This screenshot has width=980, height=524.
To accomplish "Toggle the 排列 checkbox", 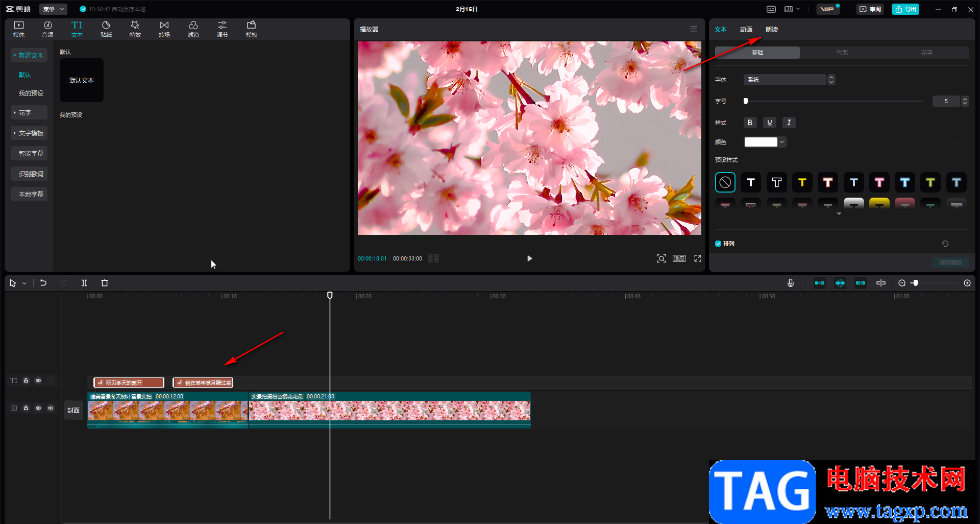I will click(x=718, y=244).
